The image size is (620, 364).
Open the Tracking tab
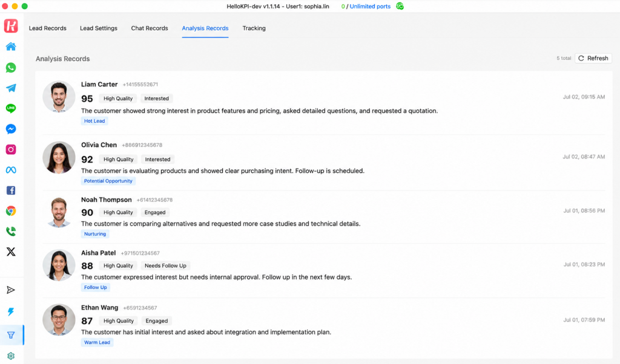[254, 28]
